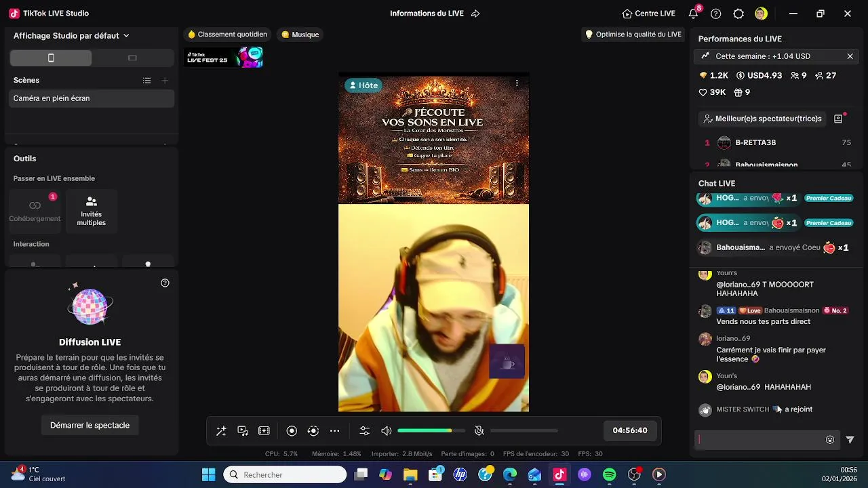Click the dashed-circle replay record icon

[313, 430]
